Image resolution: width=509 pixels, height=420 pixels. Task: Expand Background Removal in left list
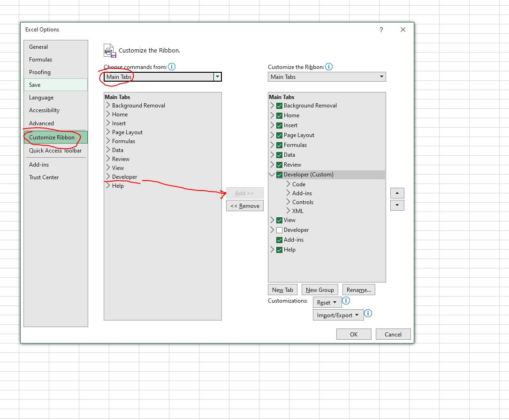tap(108, 106)
